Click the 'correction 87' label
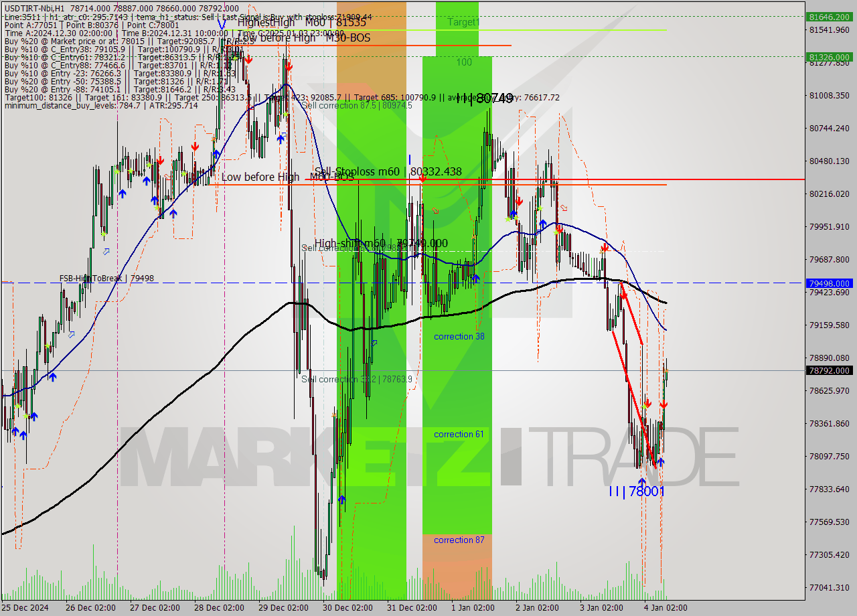 pyautogui.click(x=459, y=540)
